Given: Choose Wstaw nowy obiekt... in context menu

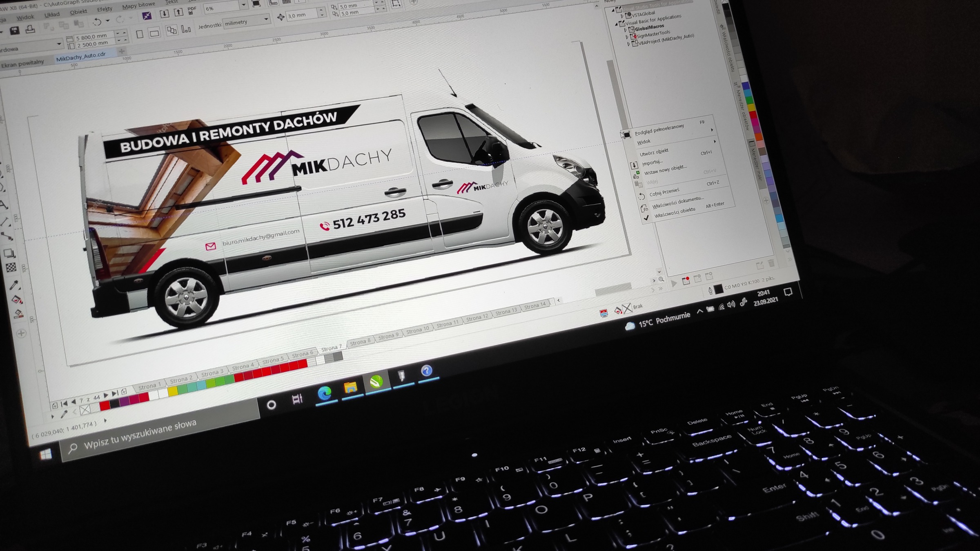Looking at the screenshot, I should pyautogui.click(x=665, y=170).
